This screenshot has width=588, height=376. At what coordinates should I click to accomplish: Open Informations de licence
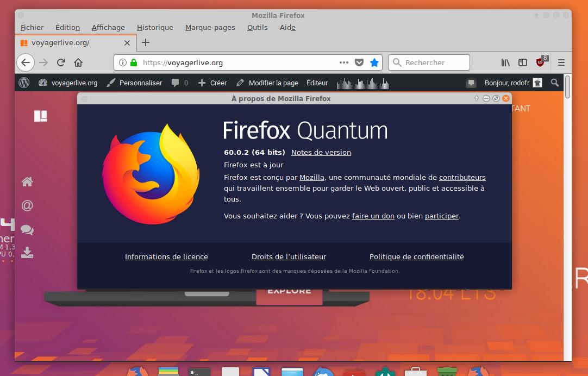point(166,257)
